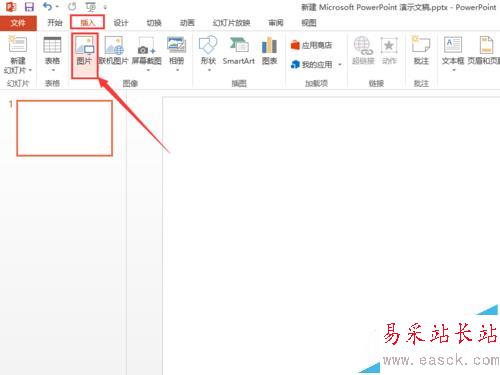This screenshot has width=500, height=375.
Task: Start slideshow from beginning icon in title bar
Action: (x=91, y=7)
